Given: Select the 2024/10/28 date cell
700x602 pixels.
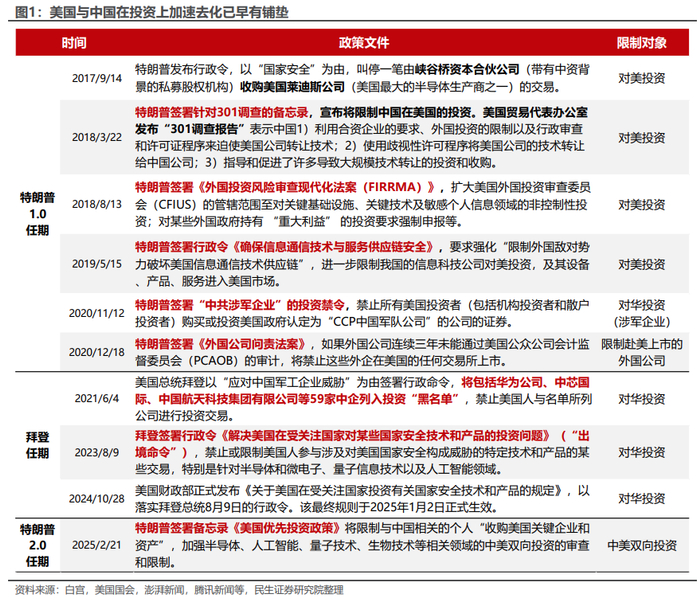Looking at the screenshot, I should pyautogui.click(x=97, y=499).
